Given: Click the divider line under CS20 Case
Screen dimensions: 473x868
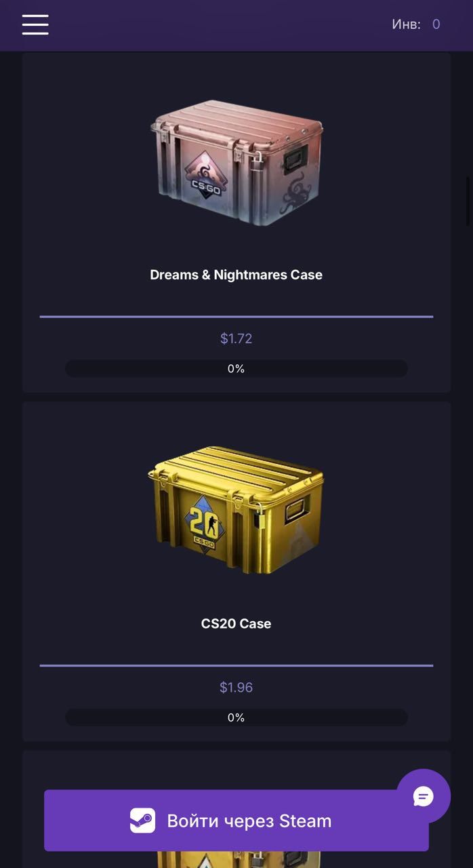Looking at the screenshot, I should (x=236, y=665).
